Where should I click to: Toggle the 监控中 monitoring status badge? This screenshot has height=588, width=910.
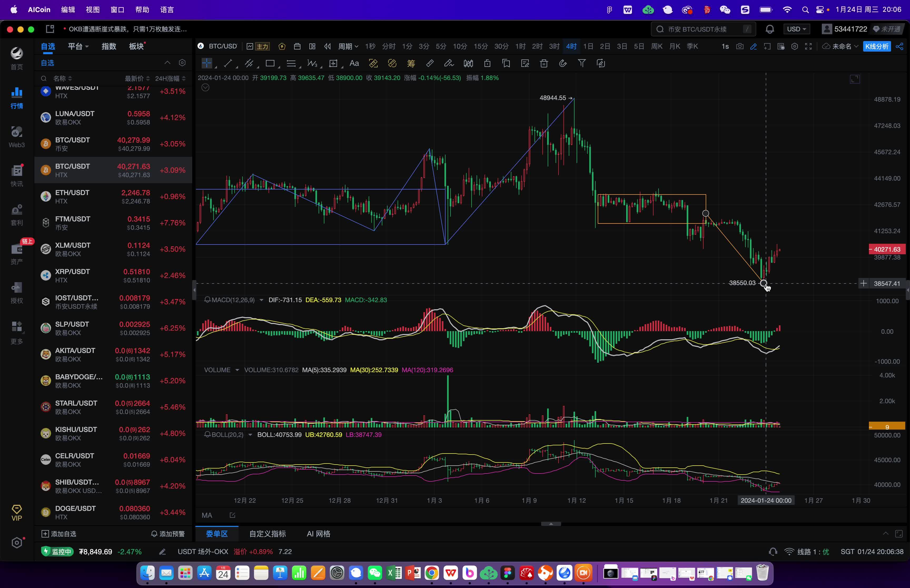[57, 551]
